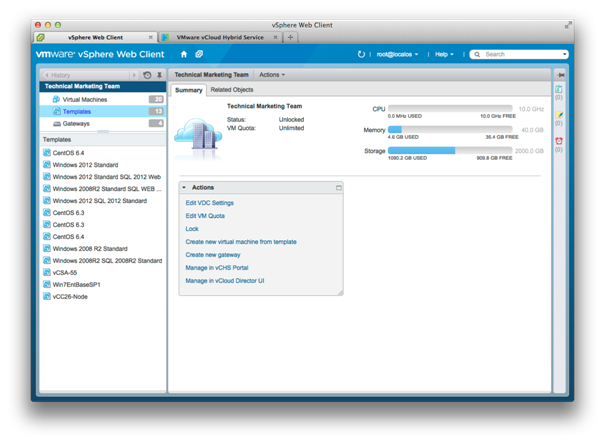This screenshot has width=604, height=443.
Task: Click Create new virtual machine from template
Action: [241, 242]
